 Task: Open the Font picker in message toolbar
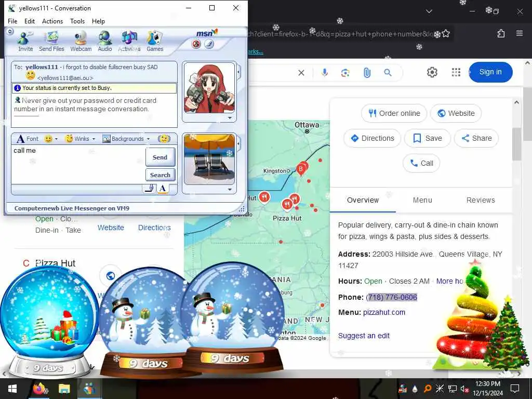pyautogui.click(x=28, y=139)
